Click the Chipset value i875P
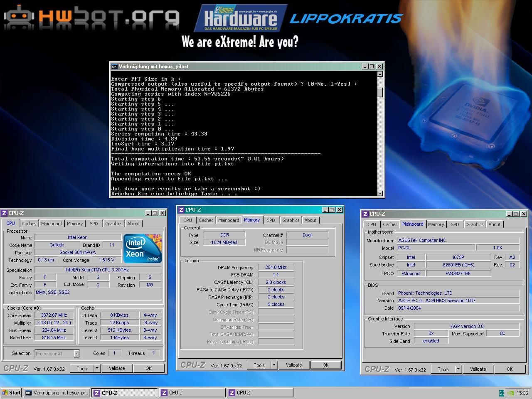 458,257
